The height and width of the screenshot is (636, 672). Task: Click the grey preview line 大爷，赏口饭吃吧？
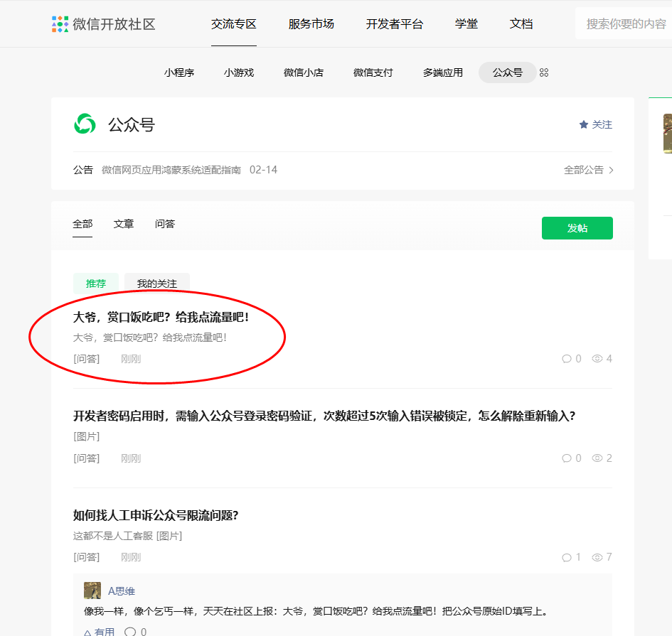pos(150,338)
